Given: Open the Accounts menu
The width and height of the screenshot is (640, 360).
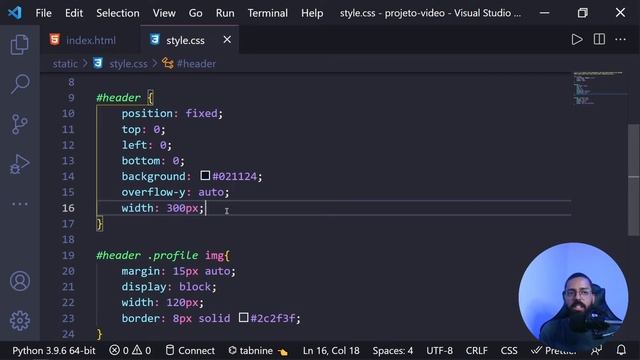Looking at the screenshot, I should click(x=20, y=281).
